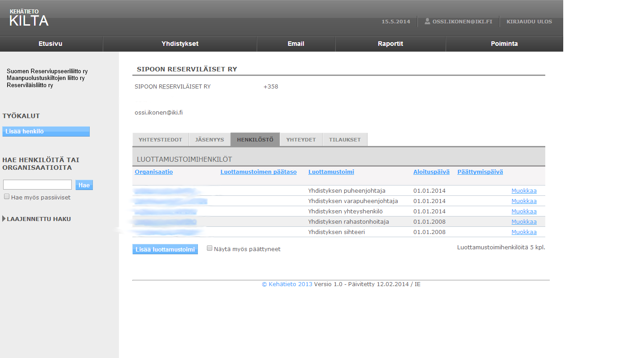Open the Tilaukset tab
Image resolution: width=644 pixels, height=358 pixels.
345,140
